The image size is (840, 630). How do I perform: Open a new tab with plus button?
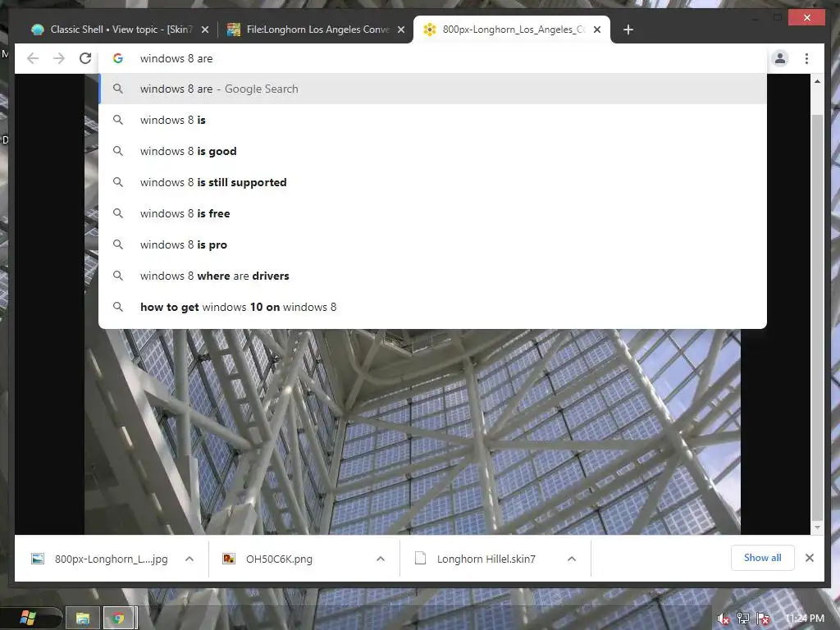coord(628,30)
